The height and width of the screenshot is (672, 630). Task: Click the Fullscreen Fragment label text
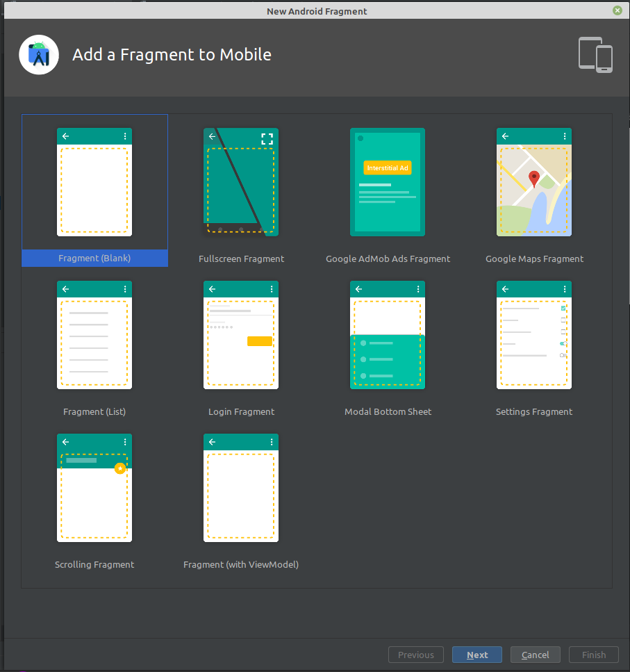[x=241, y=259]
